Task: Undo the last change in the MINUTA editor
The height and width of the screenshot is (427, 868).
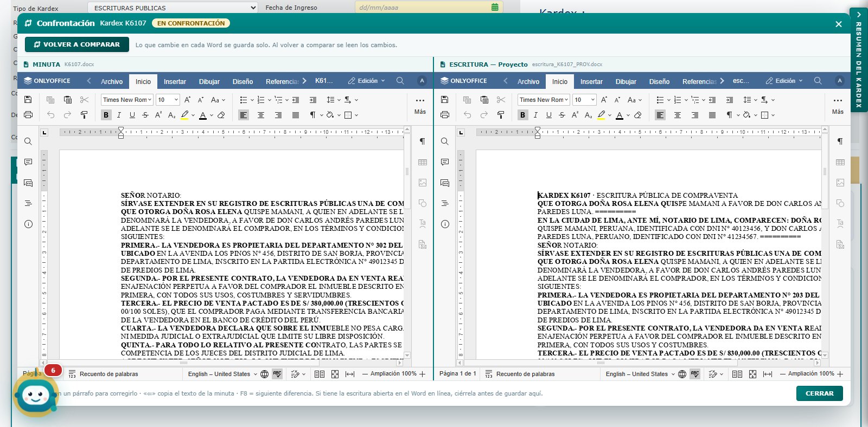Action: pos(50,115)
